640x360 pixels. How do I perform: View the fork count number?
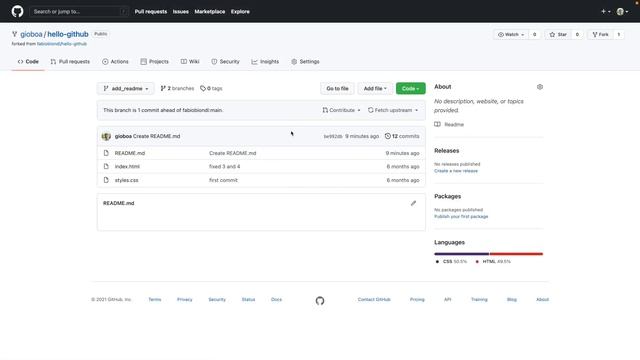click(x=619, y=35)
